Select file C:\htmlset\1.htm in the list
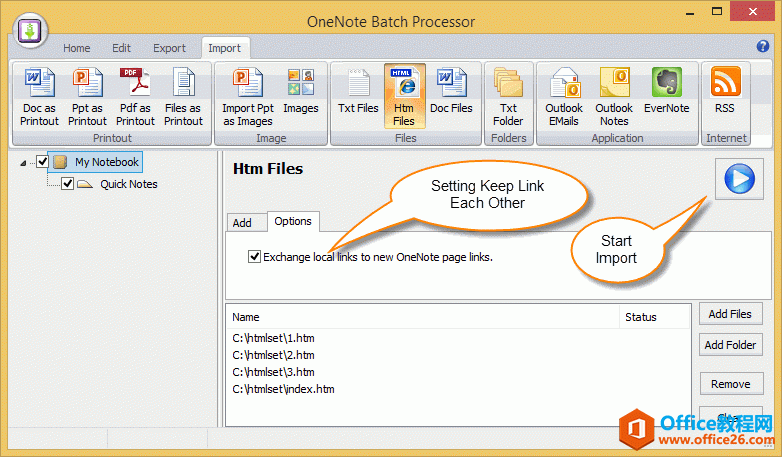This screenshot has height=457, width=782. click(x=273, y=338)
